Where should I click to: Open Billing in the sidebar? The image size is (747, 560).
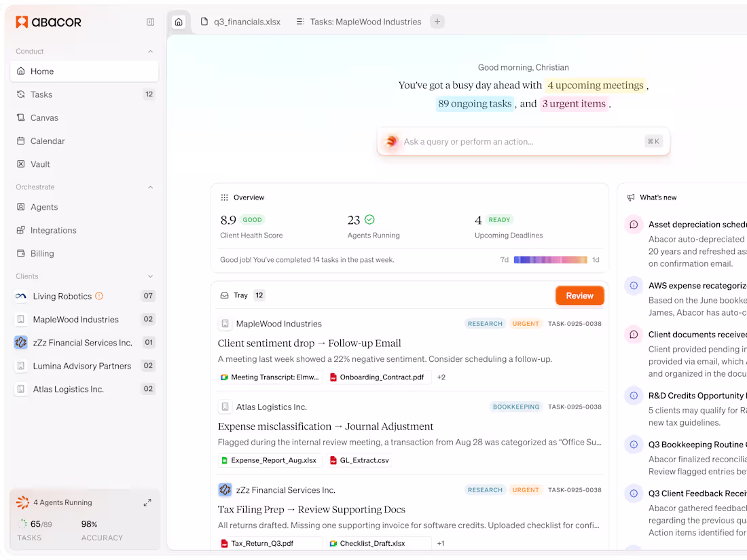pos(84,254)
